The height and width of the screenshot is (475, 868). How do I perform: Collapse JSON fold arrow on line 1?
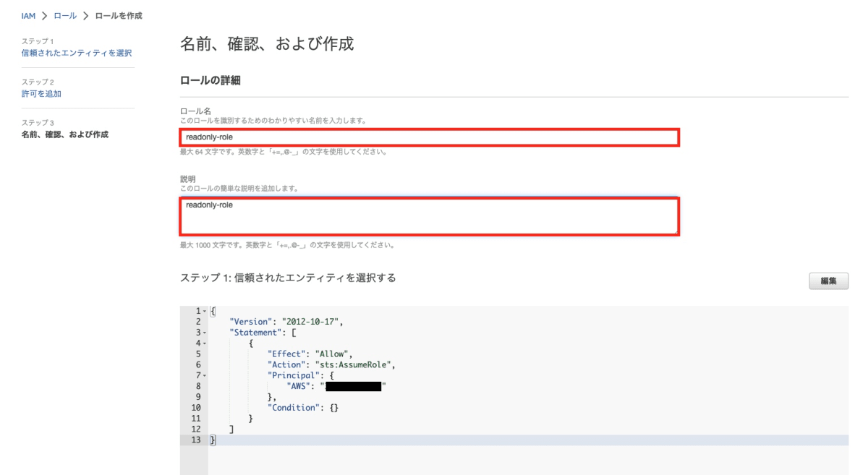tap(205, 311)
